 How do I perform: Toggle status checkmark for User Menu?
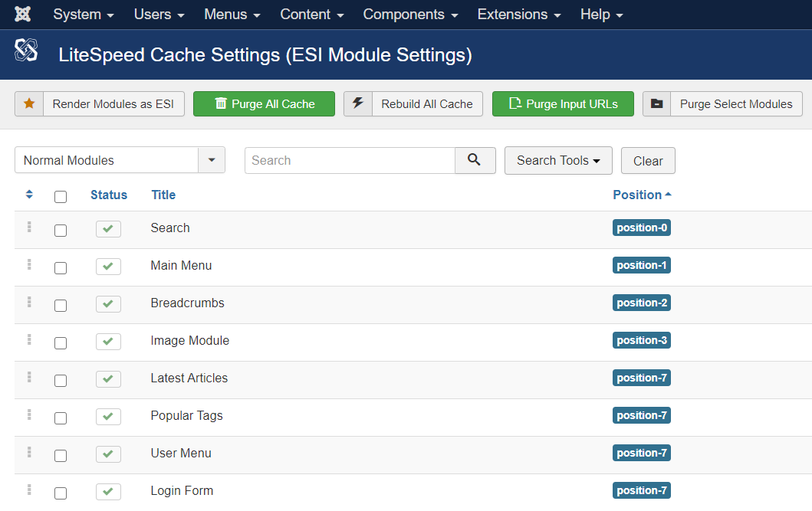pos(108,454)
